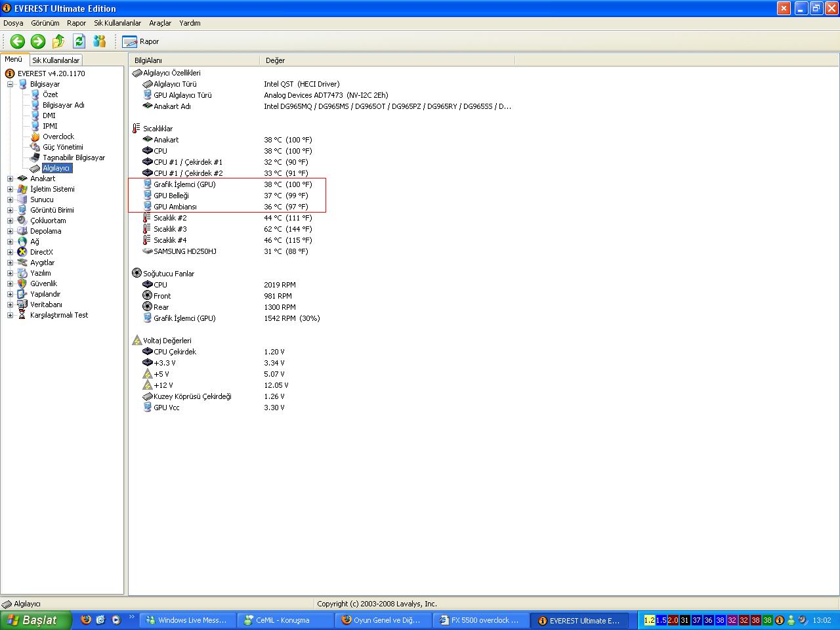Image resolution: width=840 pixels, height=630 pixels.
Task: Click the Değer column header
Action: 387,60
